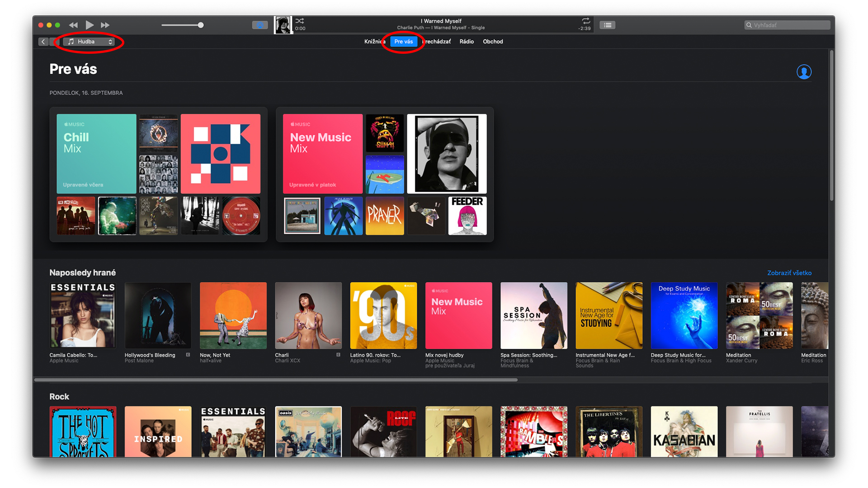Open the AirPlay output button
The height and width of the screenshot is (488, 868).
(x=259, y=25)
